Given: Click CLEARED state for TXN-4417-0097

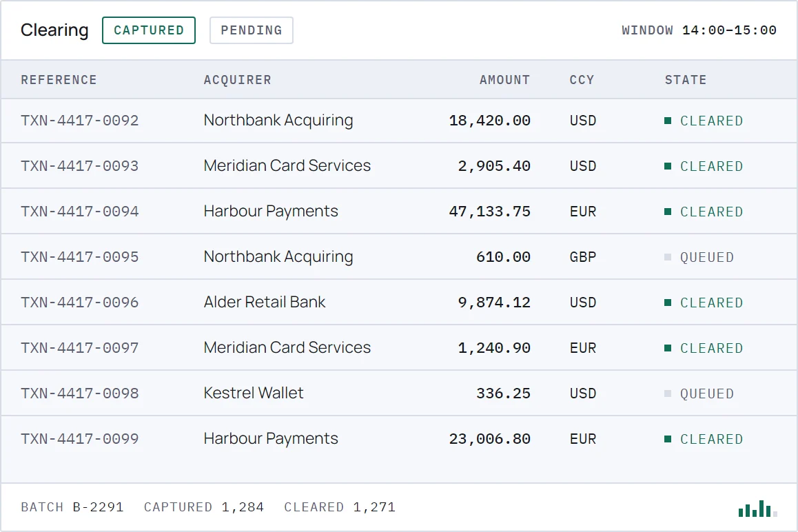Looking at the screenshot, I should [x=704, y=348].
